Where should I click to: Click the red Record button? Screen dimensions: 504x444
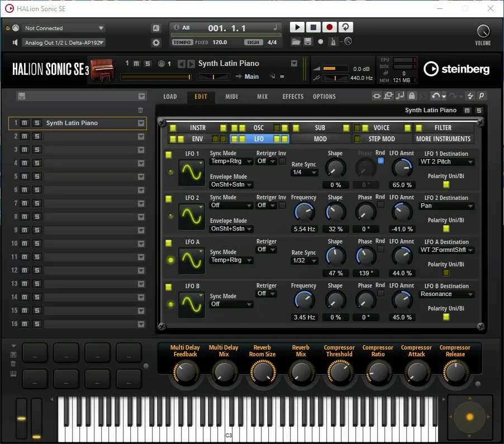tap(329, 27)
